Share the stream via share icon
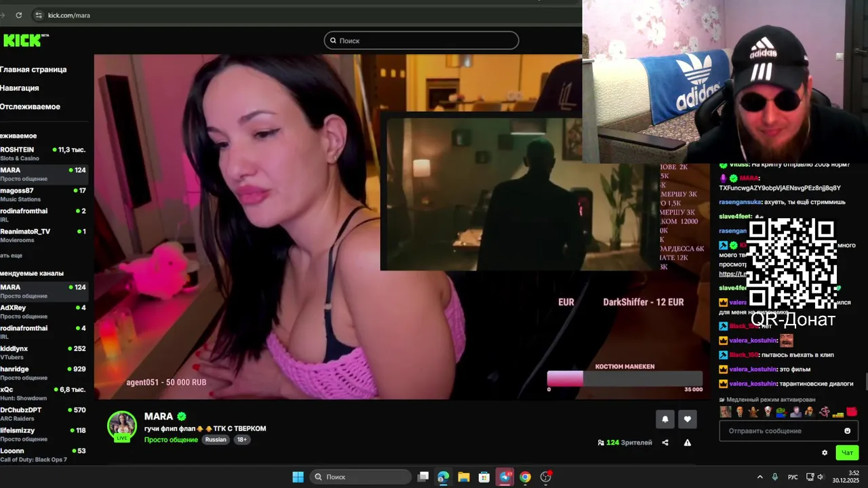 click(x=665, y=443)
